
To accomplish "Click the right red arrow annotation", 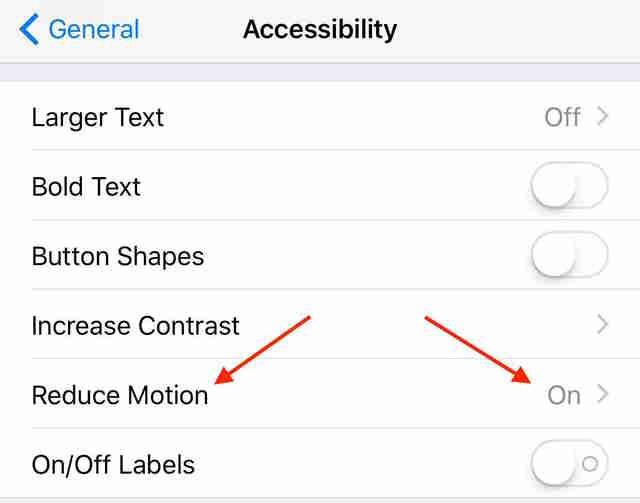I will 478,350.
